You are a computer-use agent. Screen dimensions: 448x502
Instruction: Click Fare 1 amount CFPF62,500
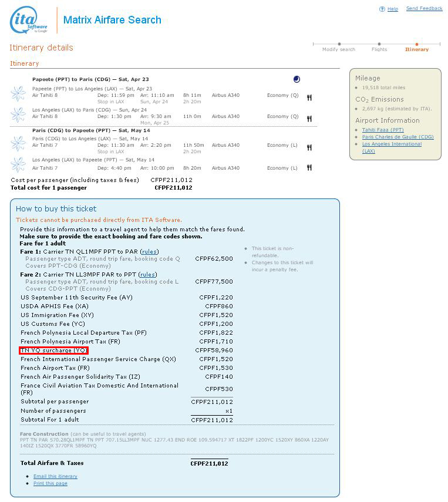coord(214,259)
